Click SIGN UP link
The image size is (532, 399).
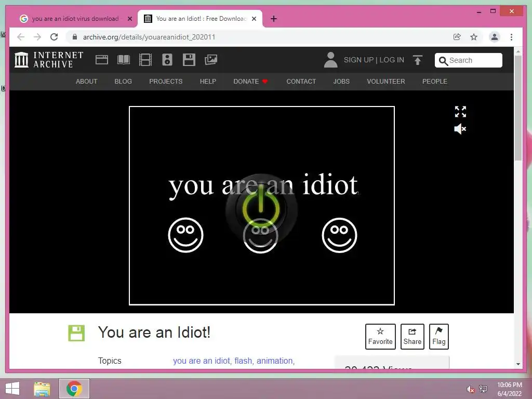[x=358, y=60]
